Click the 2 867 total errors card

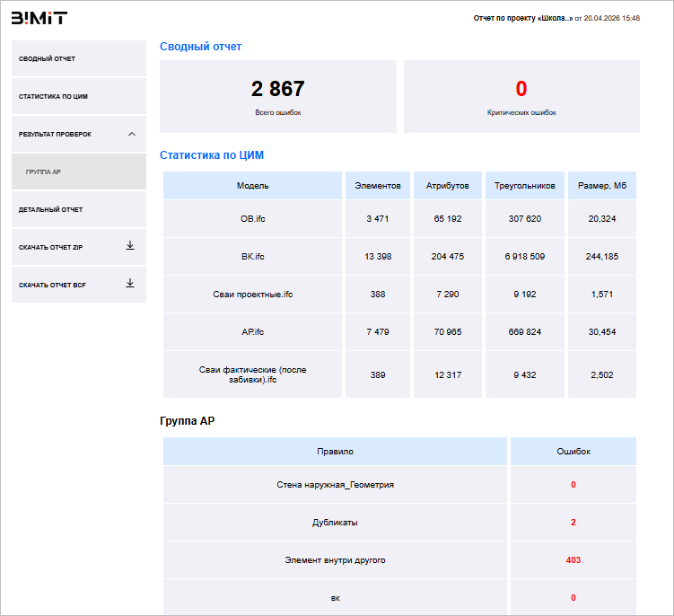coord(277,96)
